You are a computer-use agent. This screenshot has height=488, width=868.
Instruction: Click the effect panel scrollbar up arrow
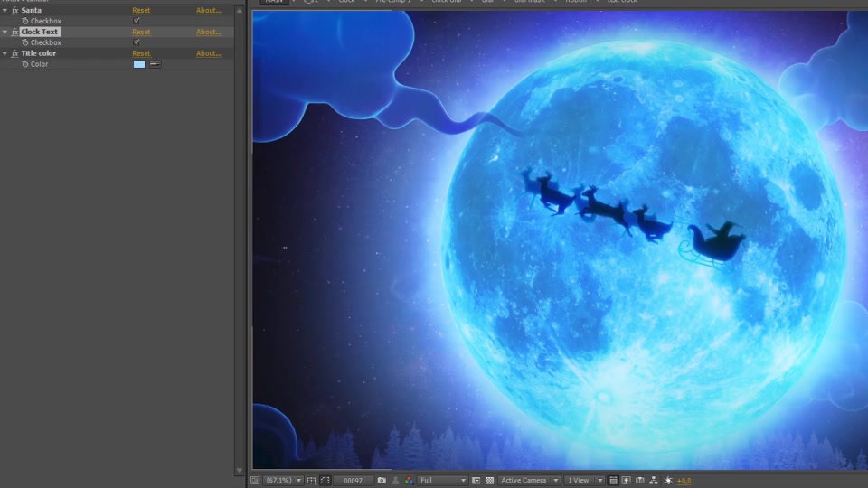pos(239,11)
